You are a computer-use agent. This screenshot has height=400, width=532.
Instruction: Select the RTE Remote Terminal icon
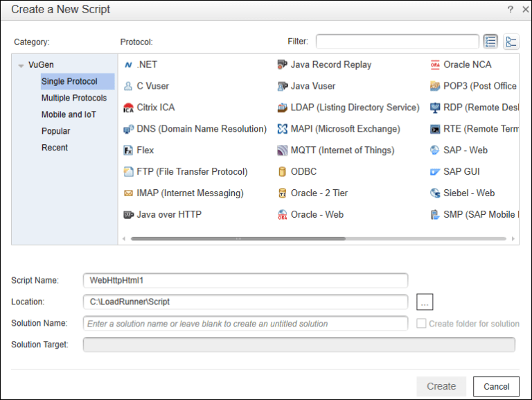[435, 129]
